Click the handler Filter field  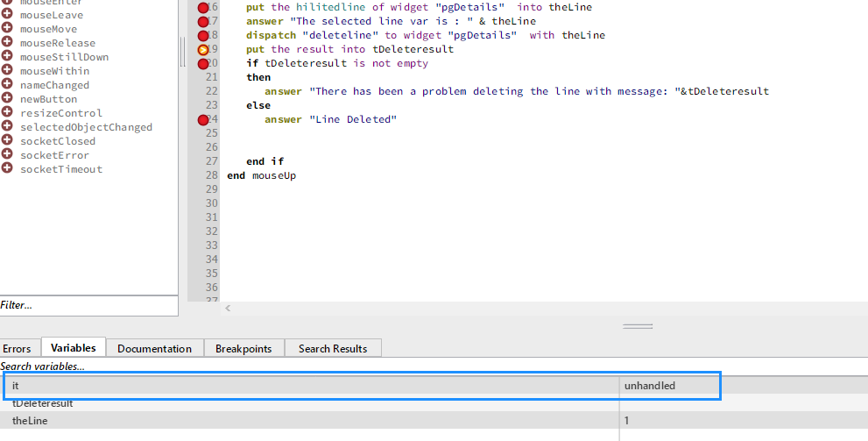click(88, 305)
